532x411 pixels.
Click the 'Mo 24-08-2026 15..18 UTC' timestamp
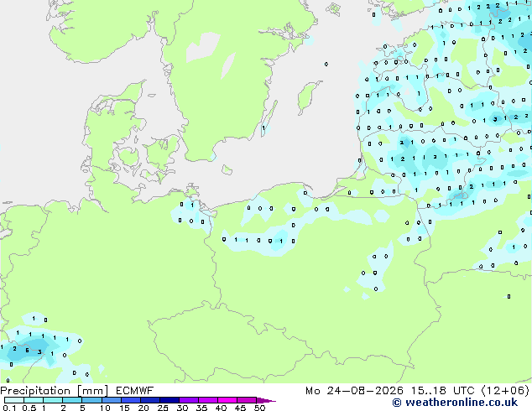(391, 391)
